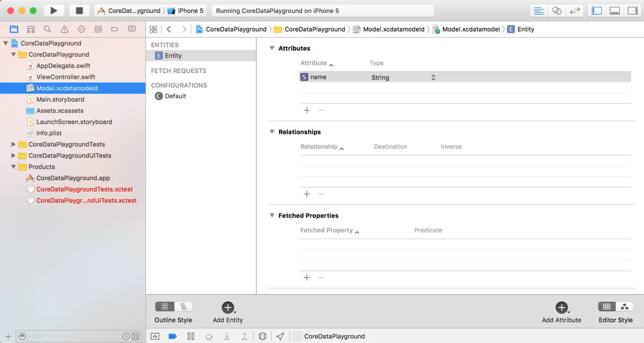644x343 pixels.
Task: Open Main.storyboard file
Action: pyautogui.click(x=60, y=99)
